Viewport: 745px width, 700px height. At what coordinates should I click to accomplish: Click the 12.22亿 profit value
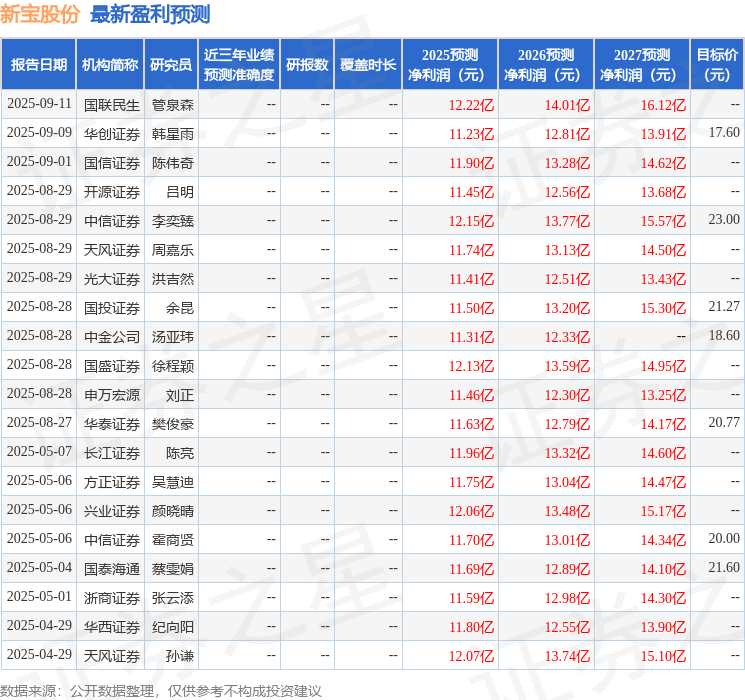[471, 105]
